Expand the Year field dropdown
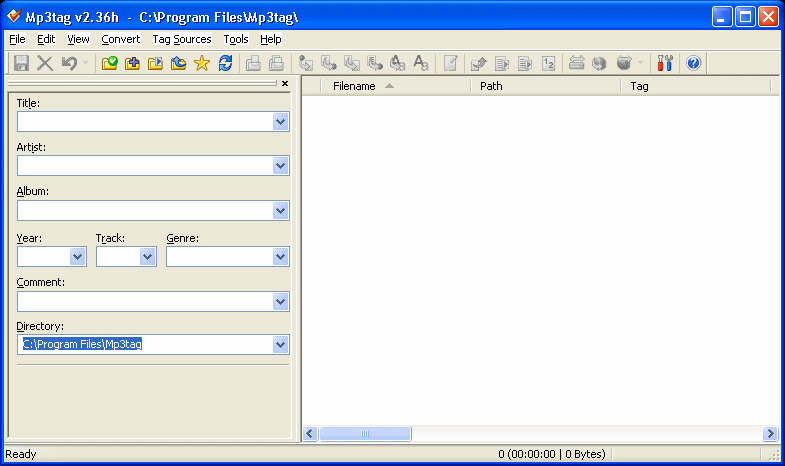 click(78, 257)
